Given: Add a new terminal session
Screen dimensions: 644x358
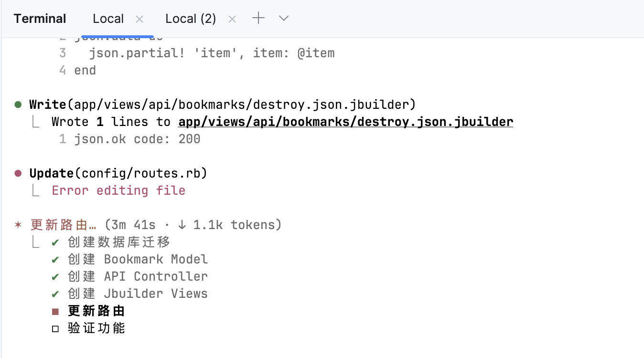Looking at the screenshot, I should (258, 19).
